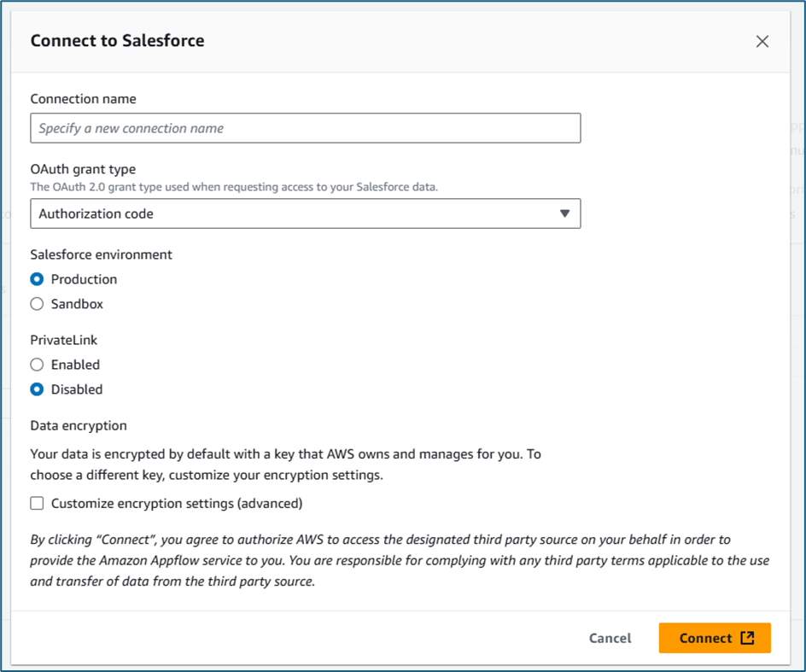Viewport: 806px width, 672px height.
Task: Open the OAuth grant type dropdown
Action: click(306, 213)
